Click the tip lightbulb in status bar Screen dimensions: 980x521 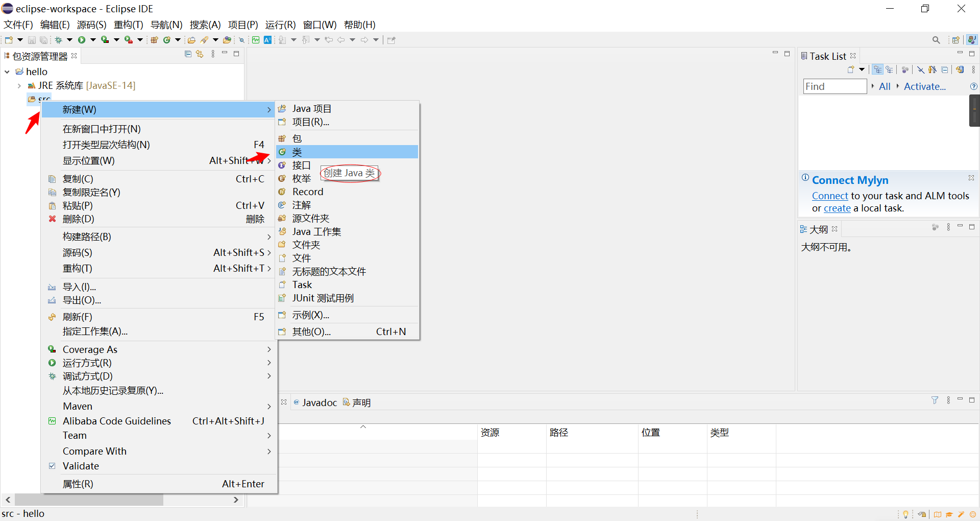[x=906, y=514]
